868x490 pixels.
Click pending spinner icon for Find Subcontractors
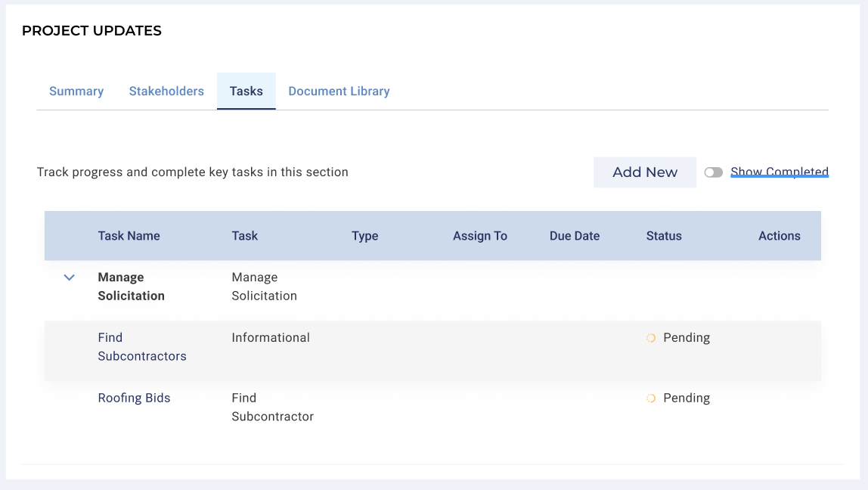pos(650,338)
